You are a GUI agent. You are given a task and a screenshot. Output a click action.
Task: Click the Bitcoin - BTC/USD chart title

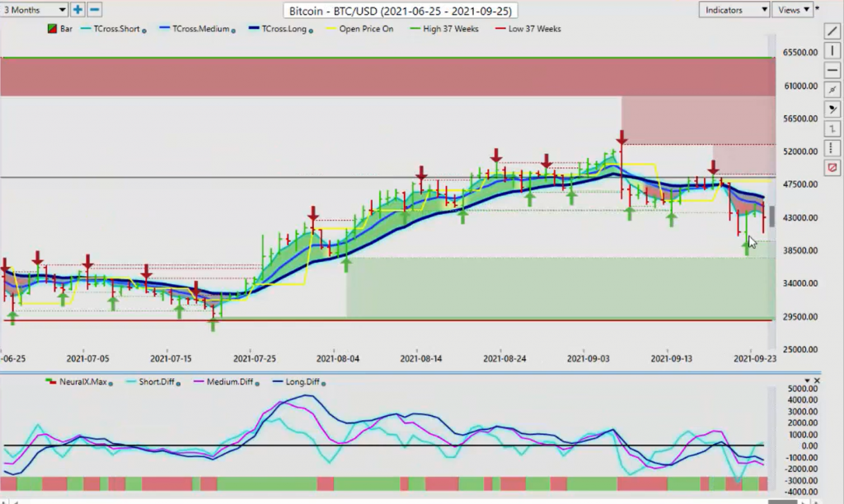(x=400, y=11)
